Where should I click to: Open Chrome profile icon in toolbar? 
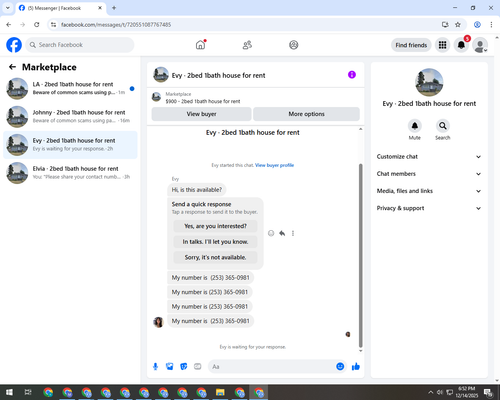point(477,24)
